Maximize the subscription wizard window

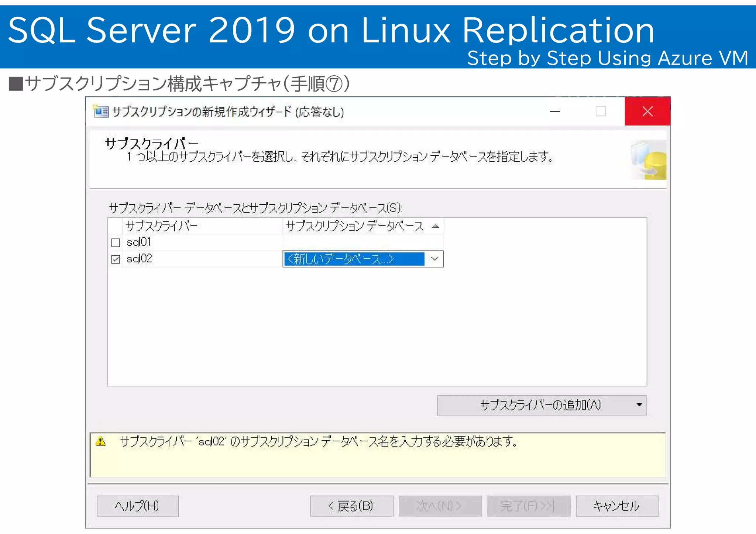point(601,111)
